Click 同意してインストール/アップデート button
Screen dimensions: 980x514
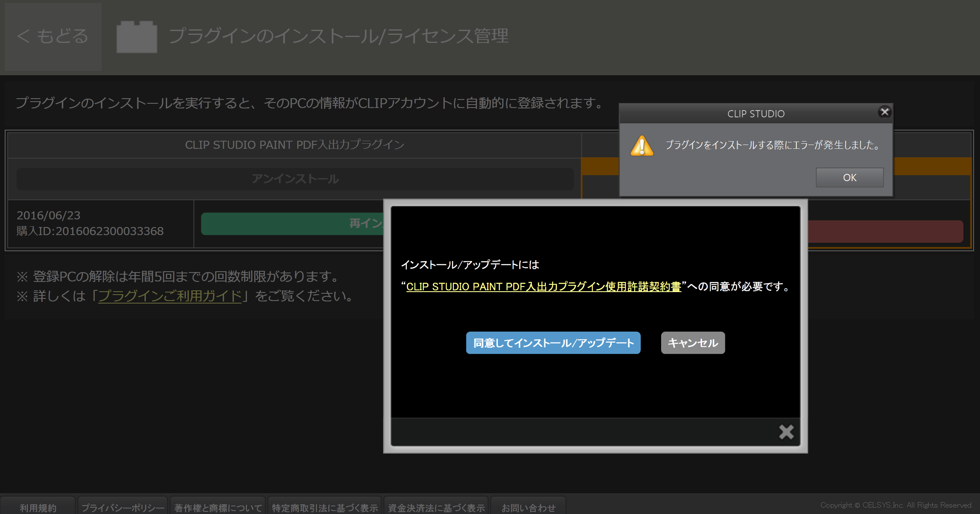coord(553,343)
